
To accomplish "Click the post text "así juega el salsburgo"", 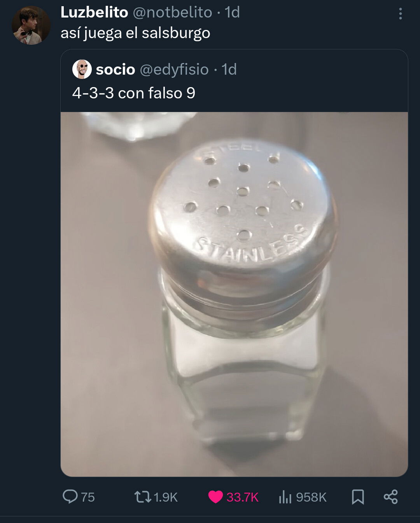I will [x=135, y=33].
